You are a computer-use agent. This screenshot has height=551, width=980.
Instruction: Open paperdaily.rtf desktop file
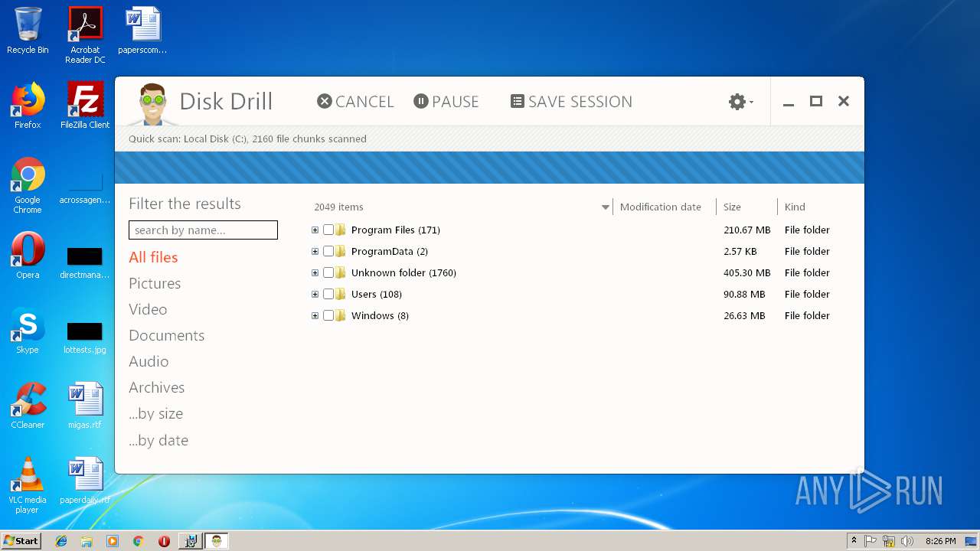click(85, 481)
